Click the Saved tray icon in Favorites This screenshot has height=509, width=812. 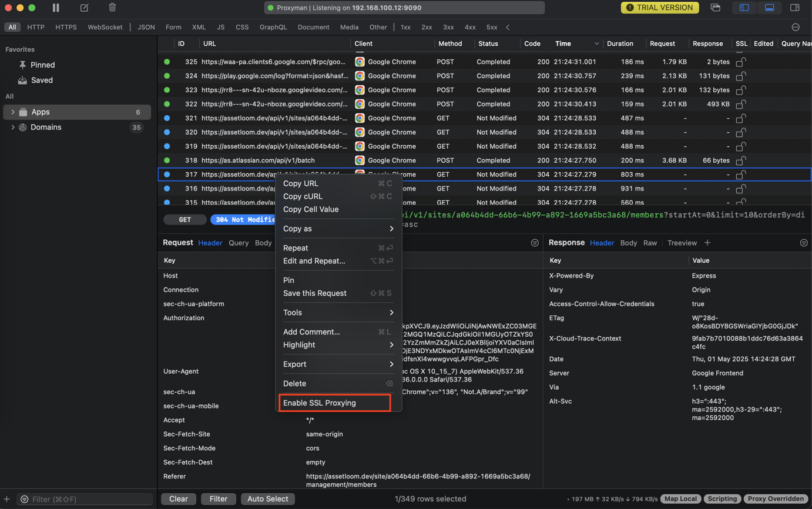tap(22, 80)
